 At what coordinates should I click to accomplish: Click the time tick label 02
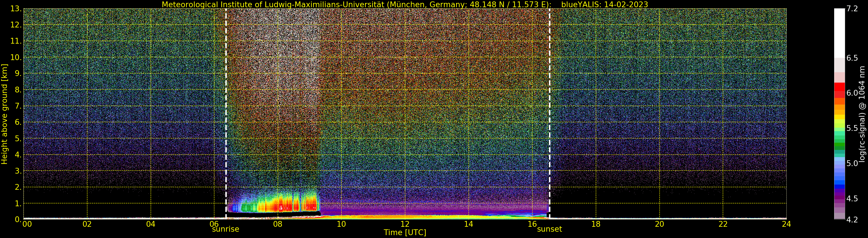[87, 224]
